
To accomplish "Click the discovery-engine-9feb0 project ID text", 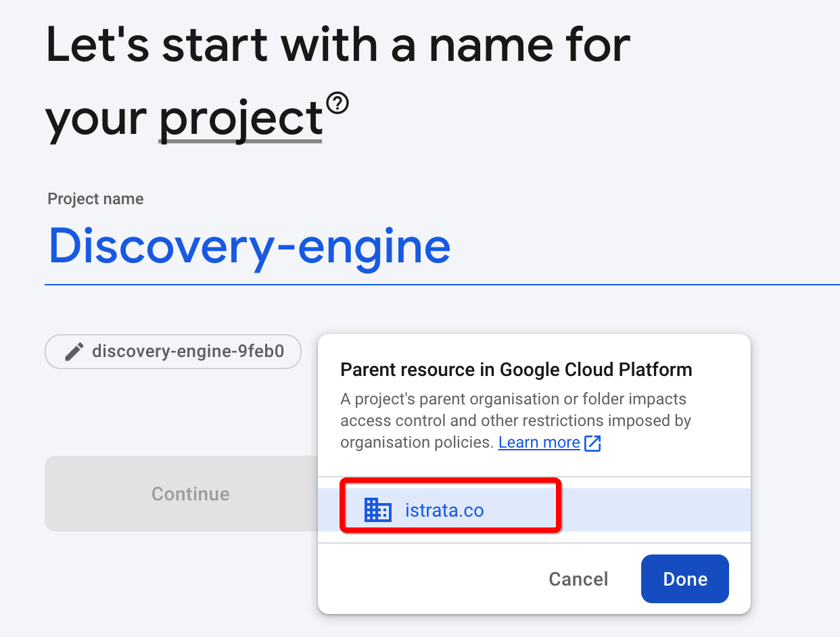I will click(187, 352).
